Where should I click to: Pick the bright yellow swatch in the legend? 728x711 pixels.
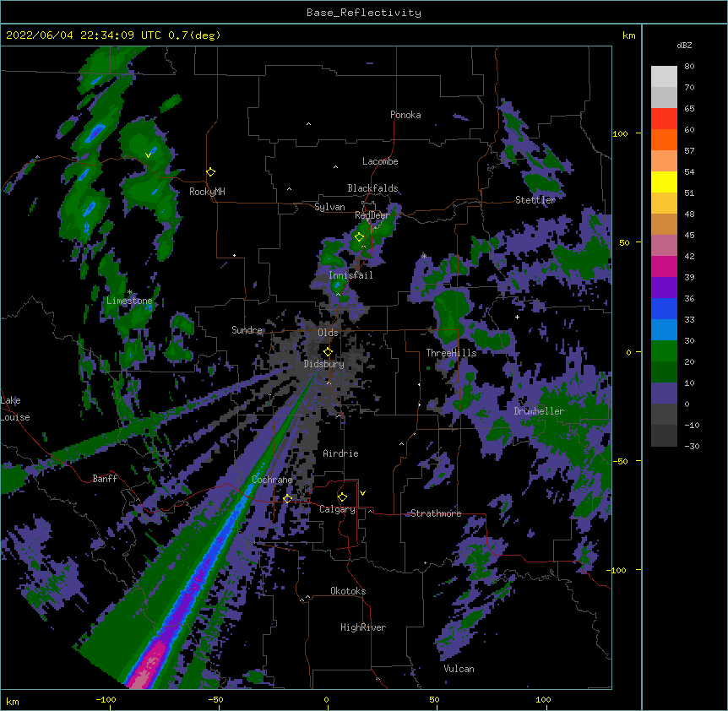[x=664, y=182]
